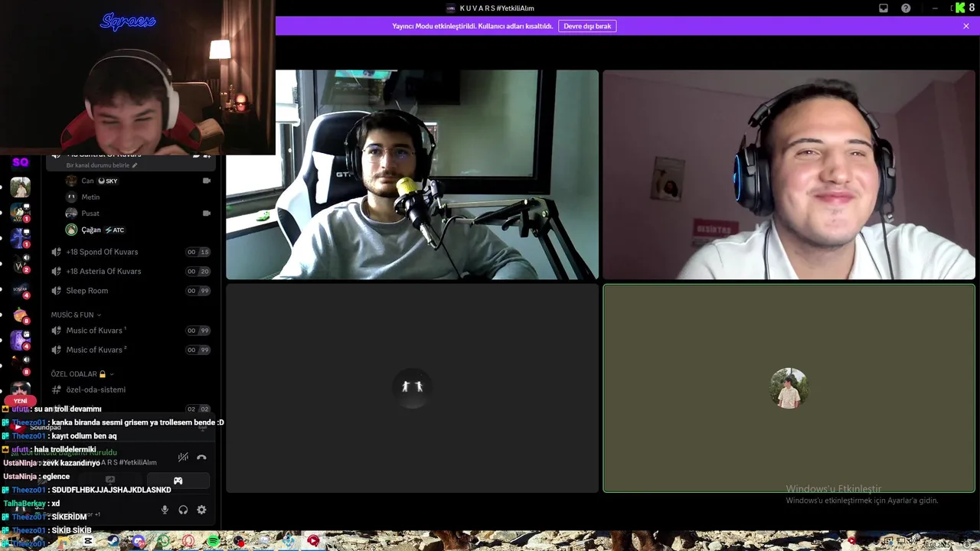
Task: Open the red play-button app in the taskbar
Action: pyautogui.click(x=313, y=541)
